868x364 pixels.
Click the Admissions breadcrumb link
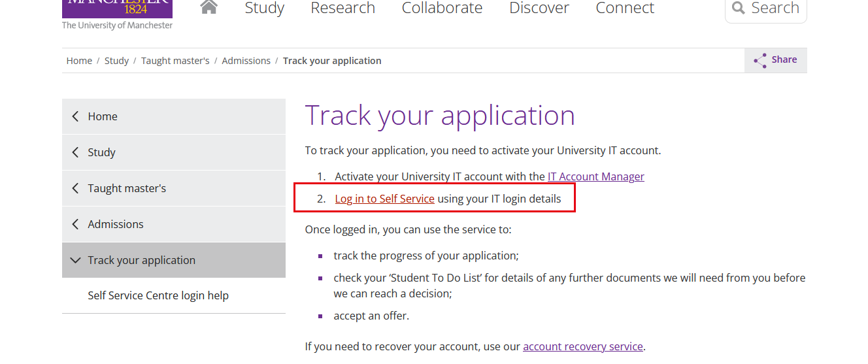click(x=246, y=61)
